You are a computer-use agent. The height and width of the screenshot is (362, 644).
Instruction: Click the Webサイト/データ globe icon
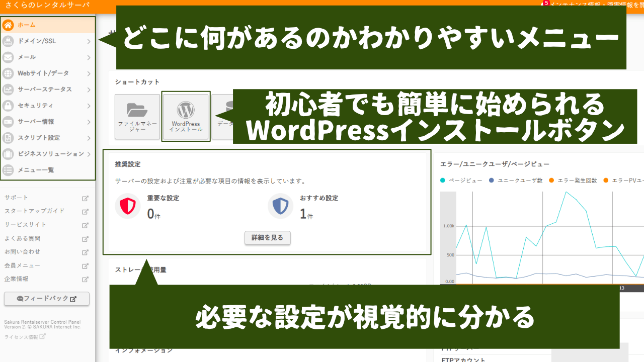click(x=8, y=73)
